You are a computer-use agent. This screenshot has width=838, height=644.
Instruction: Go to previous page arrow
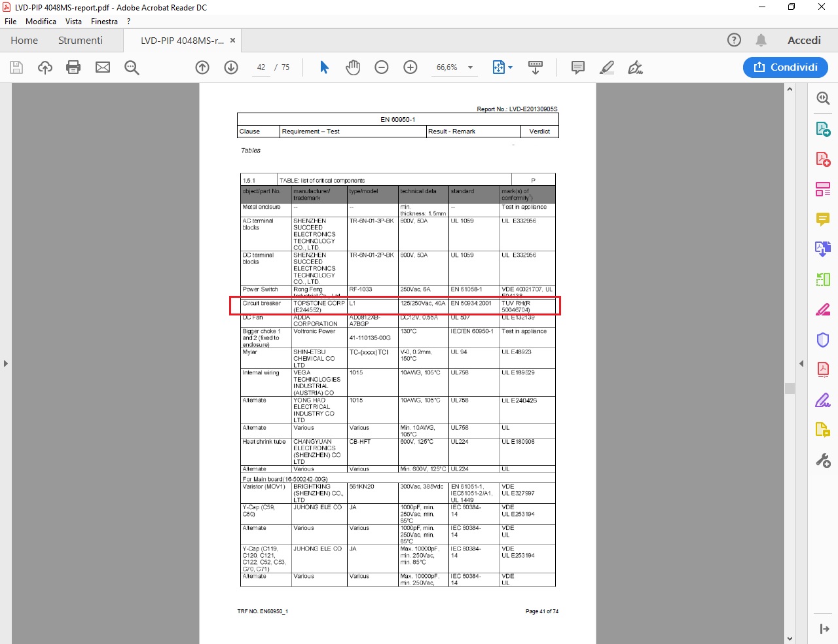[202, 67]
